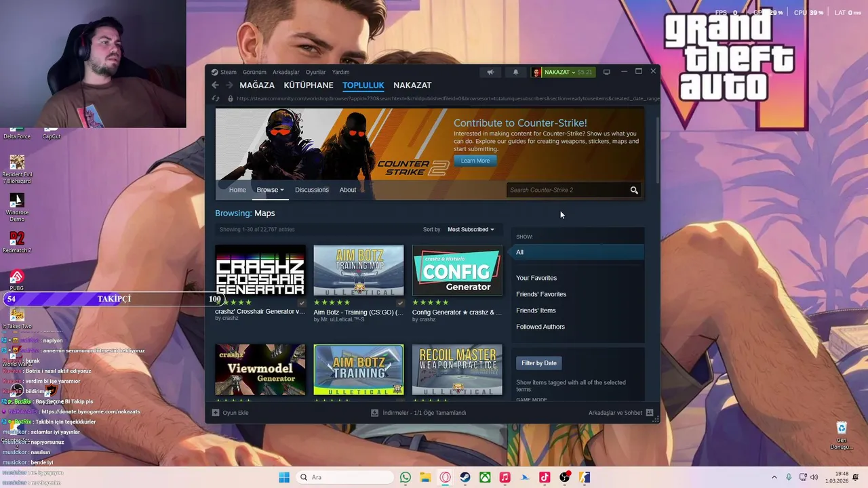
Task: Expand the Browse dropdown in workshop nav
Action: (270, 190)
